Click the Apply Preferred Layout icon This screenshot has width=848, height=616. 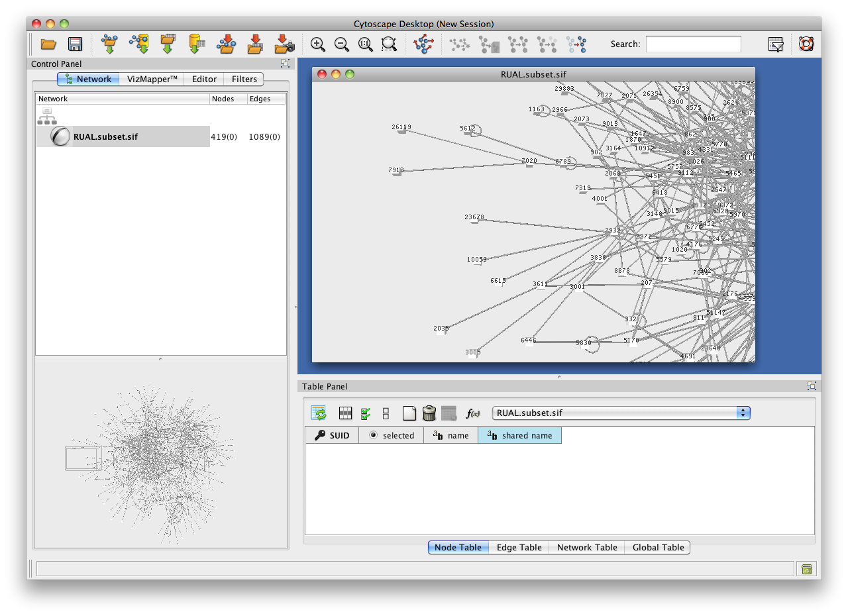tap(423, 44)
